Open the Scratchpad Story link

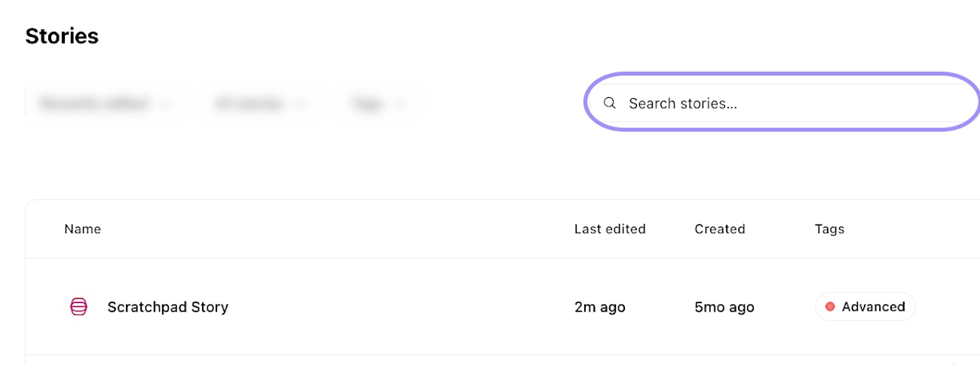click(167, 307)
